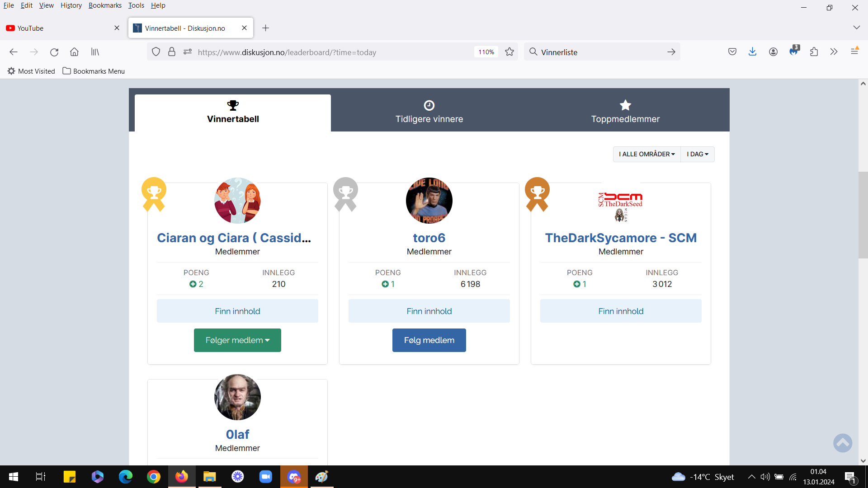Show more toolbar tools via double chevron
Image resolution: width=868 pixels, height=488 pixels.
[x=834, y=52]
